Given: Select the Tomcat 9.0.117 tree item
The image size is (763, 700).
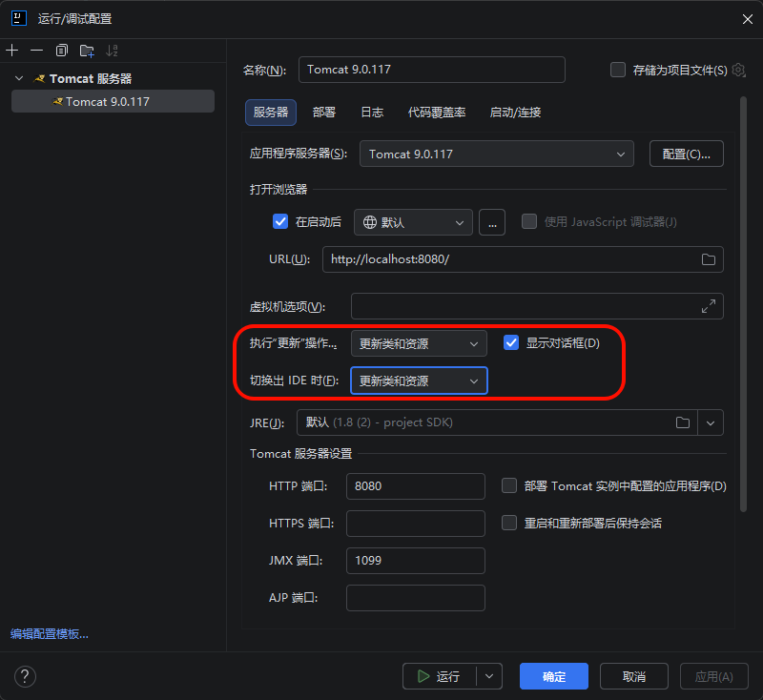Looking at the screenshot, I should [113, 101].
